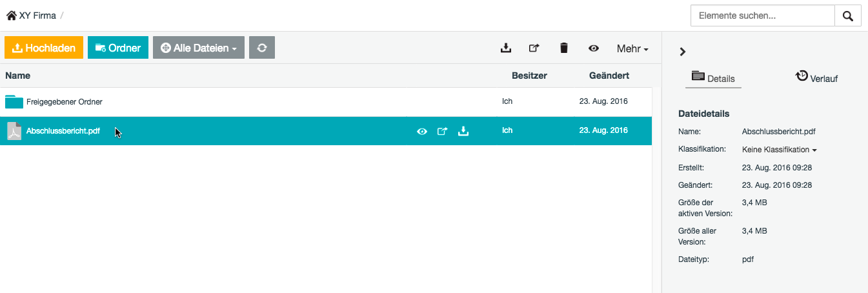This screenshot has width=868, height=293.
Task: Click the toolbar download icon
Action: click(506, 48)
